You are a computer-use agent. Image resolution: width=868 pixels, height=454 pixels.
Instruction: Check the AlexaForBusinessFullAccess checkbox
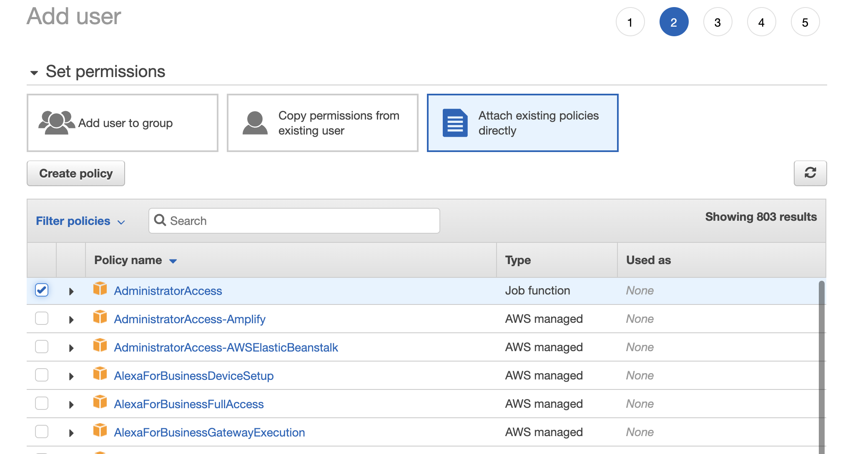click(42, 403)
